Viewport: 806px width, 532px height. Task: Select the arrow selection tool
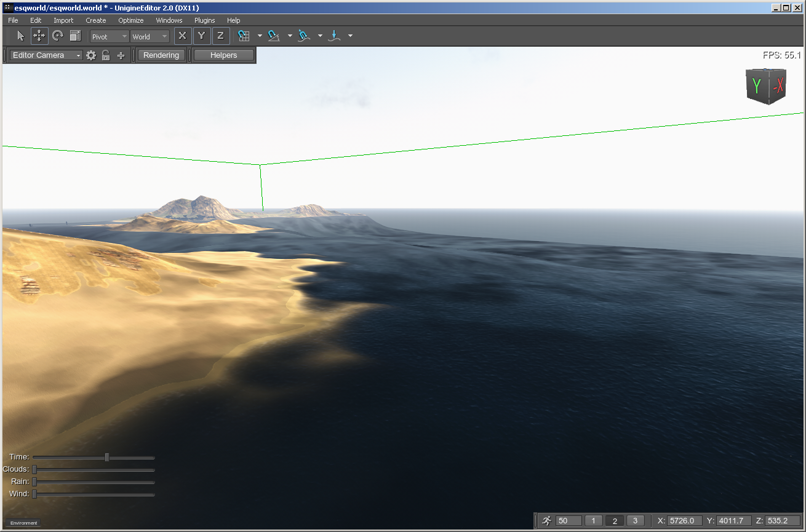pos(20,36)
